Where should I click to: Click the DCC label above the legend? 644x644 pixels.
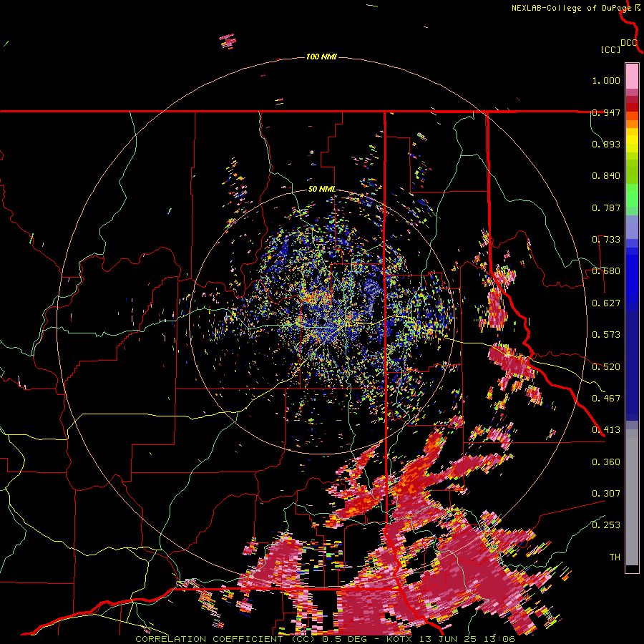click(x=629, y=43)
